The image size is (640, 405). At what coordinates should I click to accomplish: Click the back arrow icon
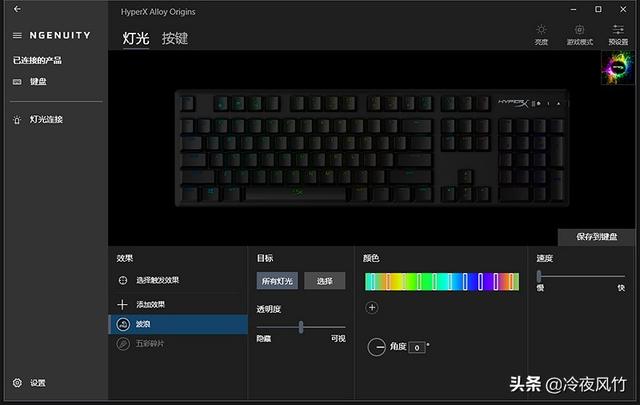click(17, 9)
